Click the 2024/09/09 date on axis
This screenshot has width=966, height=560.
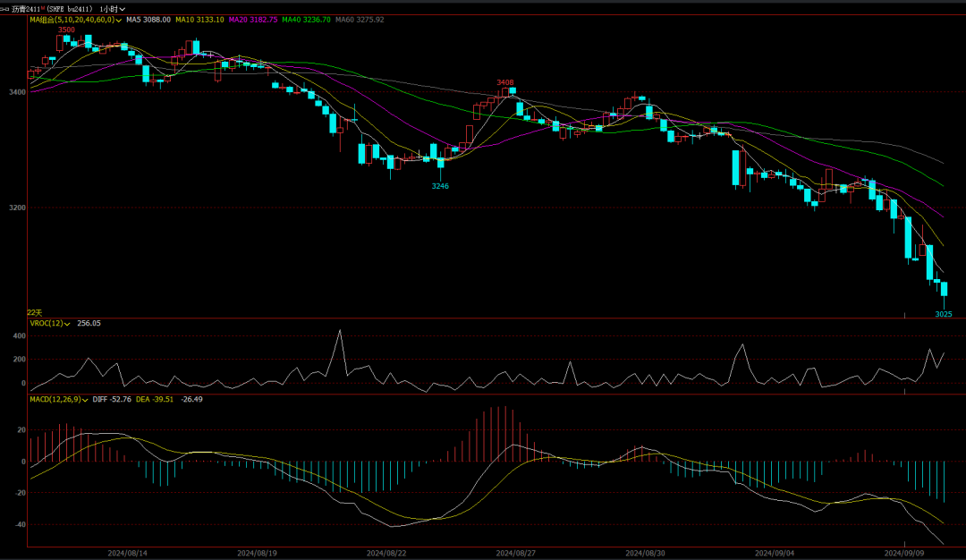(x=903, y=553)
